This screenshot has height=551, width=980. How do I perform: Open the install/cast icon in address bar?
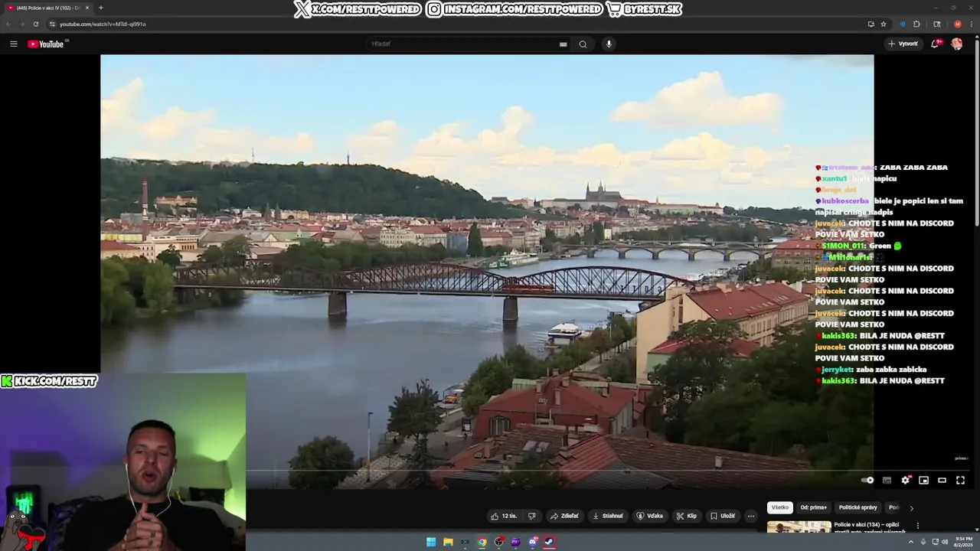(871, 24)
